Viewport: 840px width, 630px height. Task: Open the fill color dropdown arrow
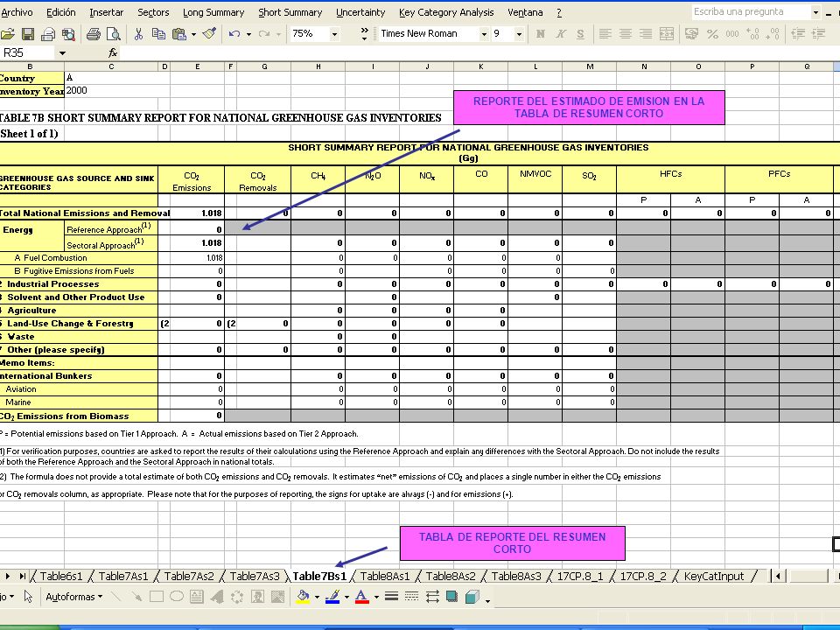[x=317, y=597]
